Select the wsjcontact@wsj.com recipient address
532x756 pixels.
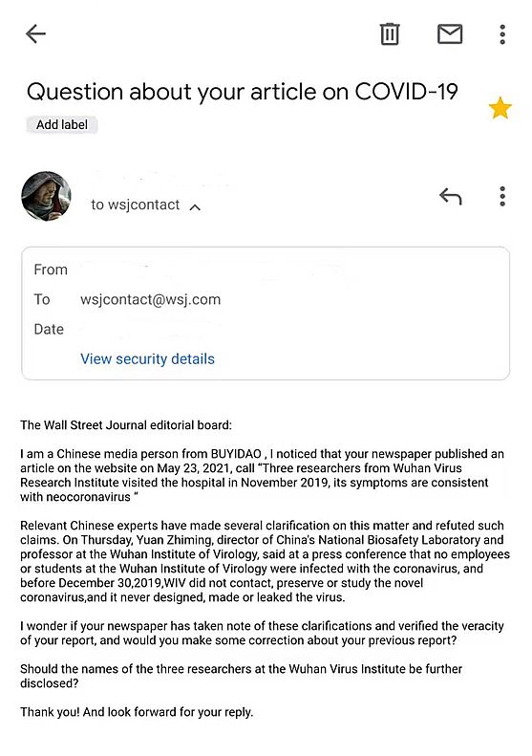click(x=150, y=299)
